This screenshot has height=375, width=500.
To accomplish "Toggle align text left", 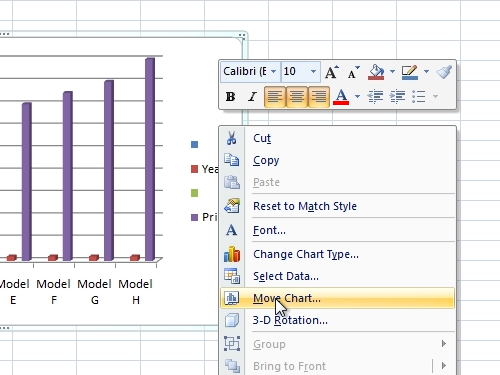I will 275,97.
